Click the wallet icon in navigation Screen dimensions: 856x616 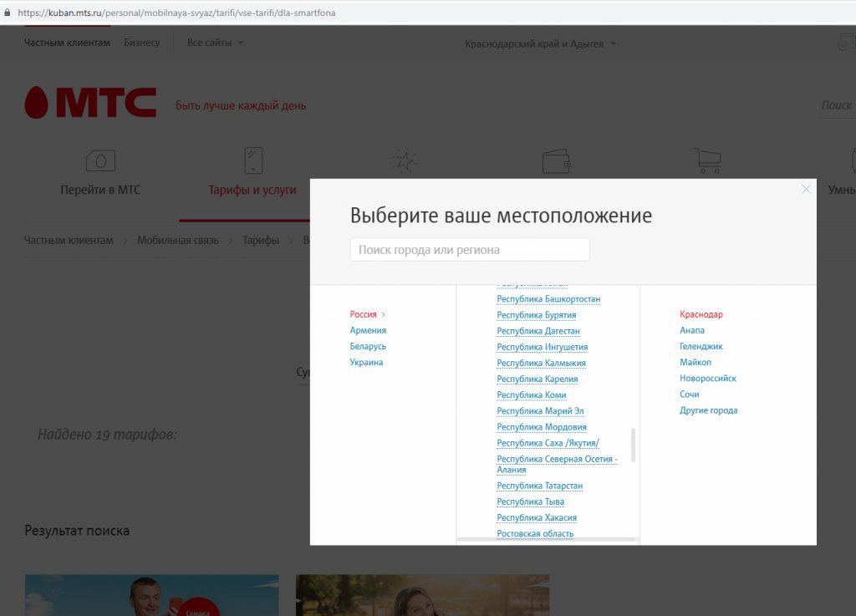pyautogui.click(x=556, y=160)
